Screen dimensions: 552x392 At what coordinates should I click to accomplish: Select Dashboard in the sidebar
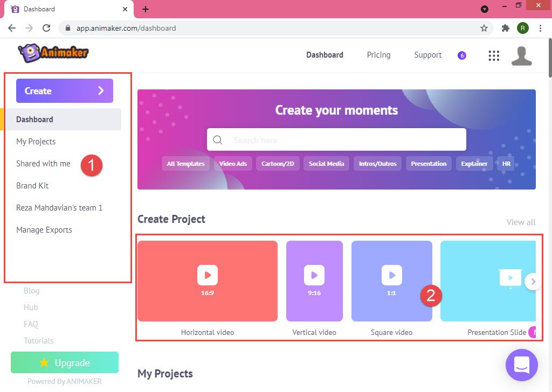pos(63,120)
